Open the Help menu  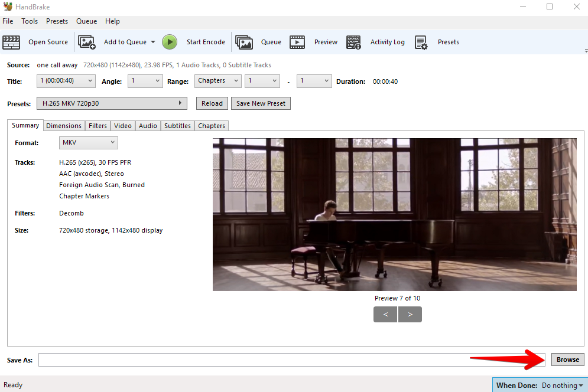112,21
